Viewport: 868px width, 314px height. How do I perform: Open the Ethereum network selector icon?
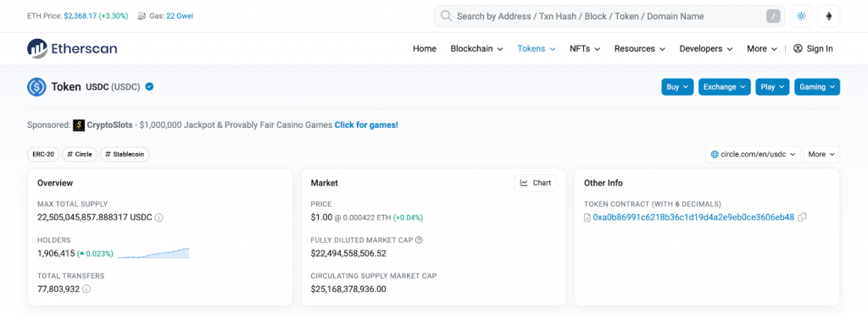(x=829, y=16)
